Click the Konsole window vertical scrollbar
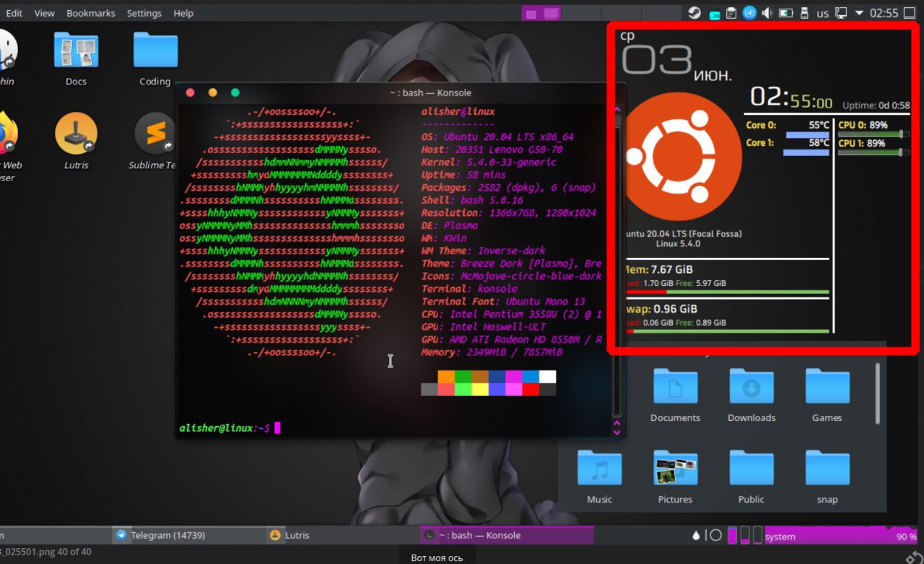Viewport: 924px width, 564px height. (x=616, y=267)
